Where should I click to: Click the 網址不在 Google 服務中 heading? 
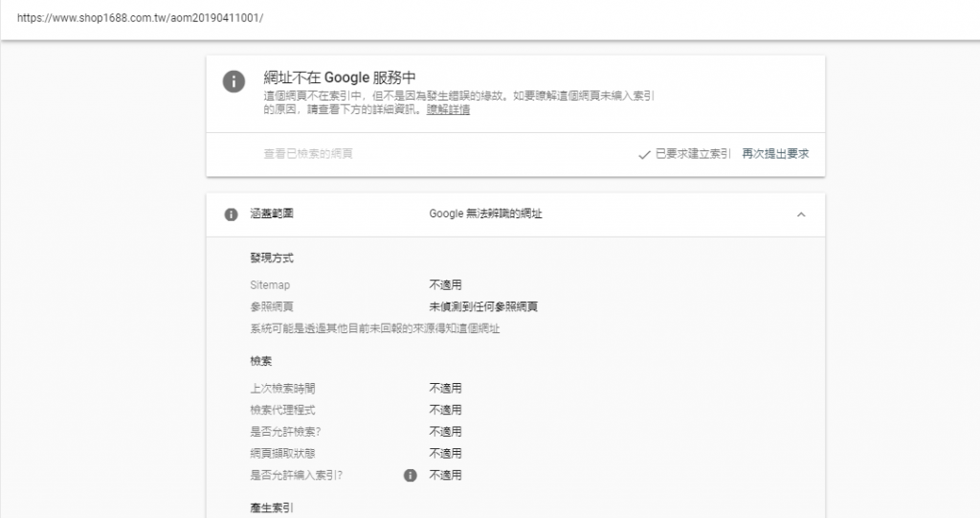point(340,78)
